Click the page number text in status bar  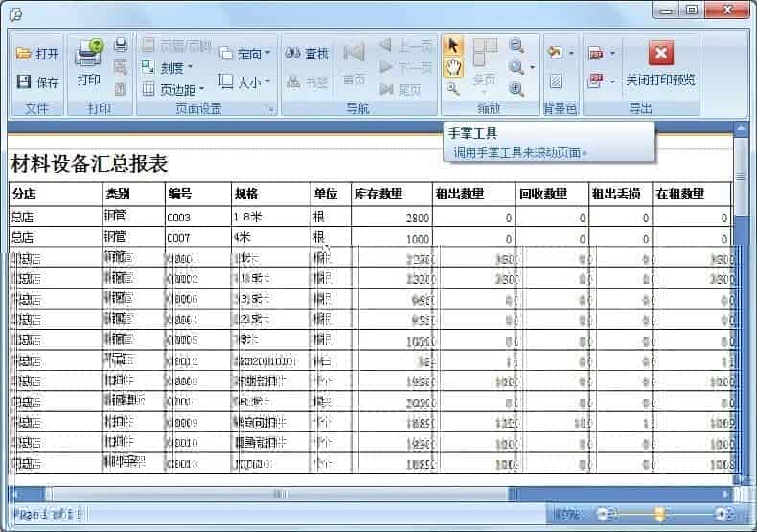46,514
